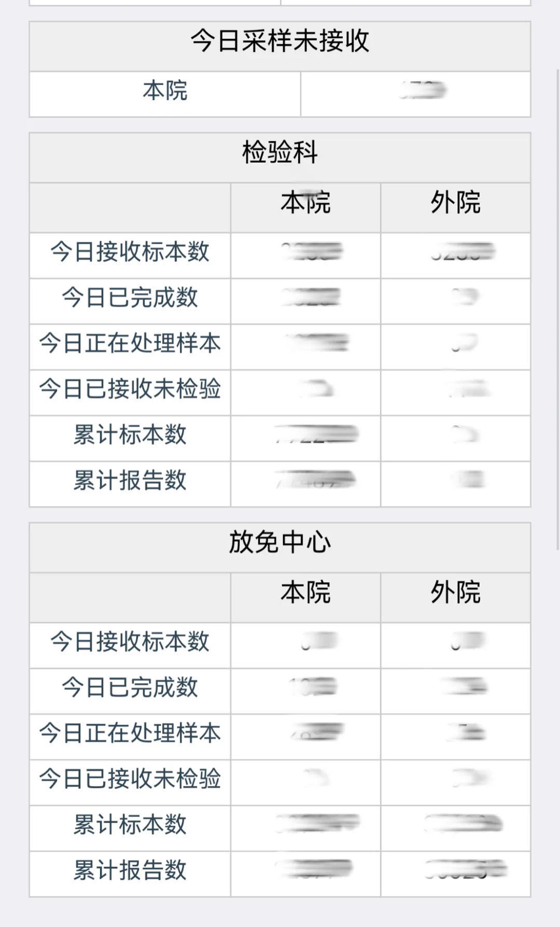Select 累计报告数 row label in 检验科

(x=130, y=480)
